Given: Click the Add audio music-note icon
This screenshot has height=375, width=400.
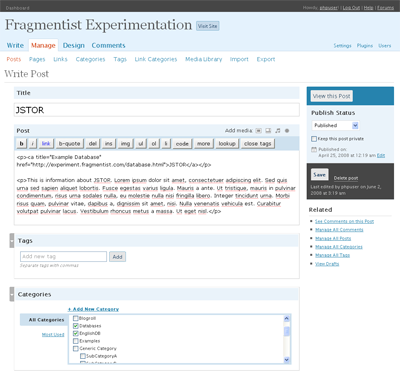Looking at the screenshot, I should click(x=278, y=131).
